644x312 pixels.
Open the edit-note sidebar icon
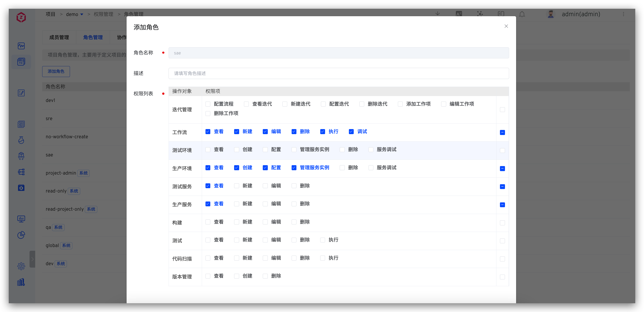coord(21,93)
